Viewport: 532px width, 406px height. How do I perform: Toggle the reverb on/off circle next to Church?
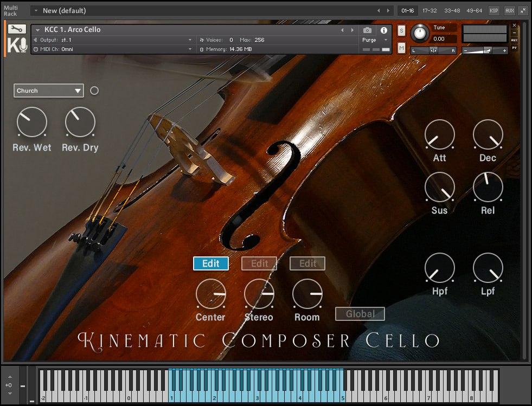pos(94,91)
